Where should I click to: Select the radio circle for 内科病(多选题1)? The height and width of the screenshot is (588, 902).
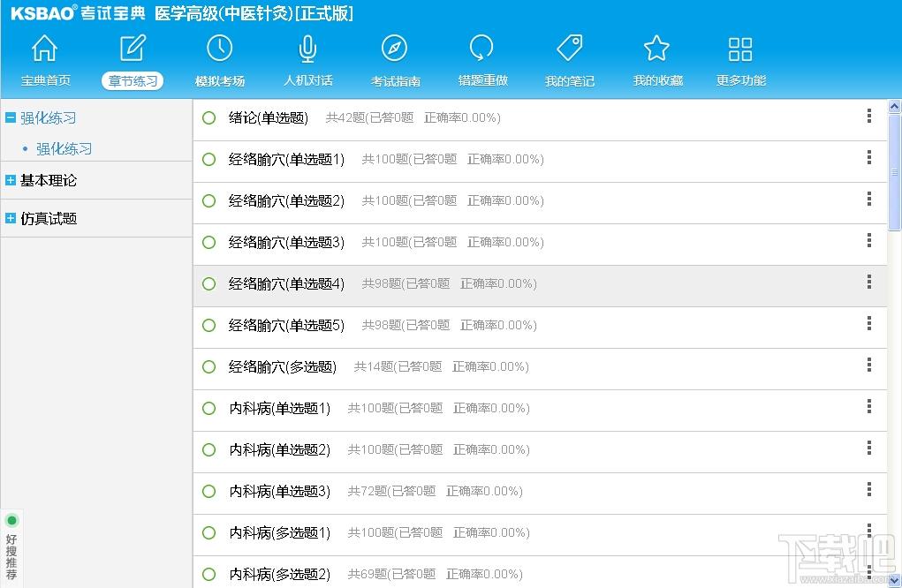[208, 533]
